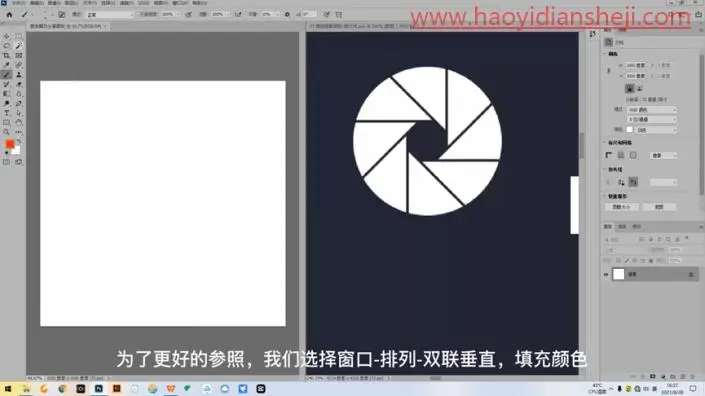Open the edit toolbar three-dots menu
This screenshot has width=705, height=396.
pyautogui.click(x=19, y=132)
